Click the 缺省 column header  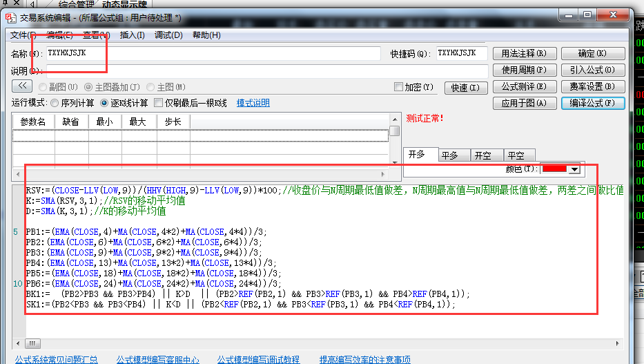pyautogui.click(x=72, y=122)
